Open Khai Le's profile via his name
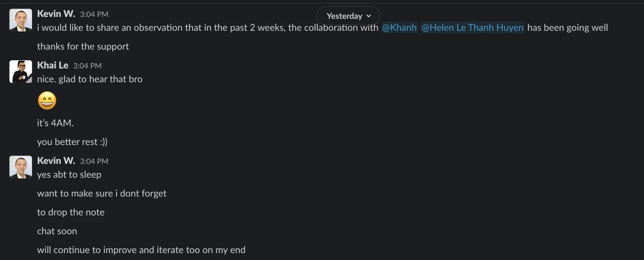 [53, 65]
